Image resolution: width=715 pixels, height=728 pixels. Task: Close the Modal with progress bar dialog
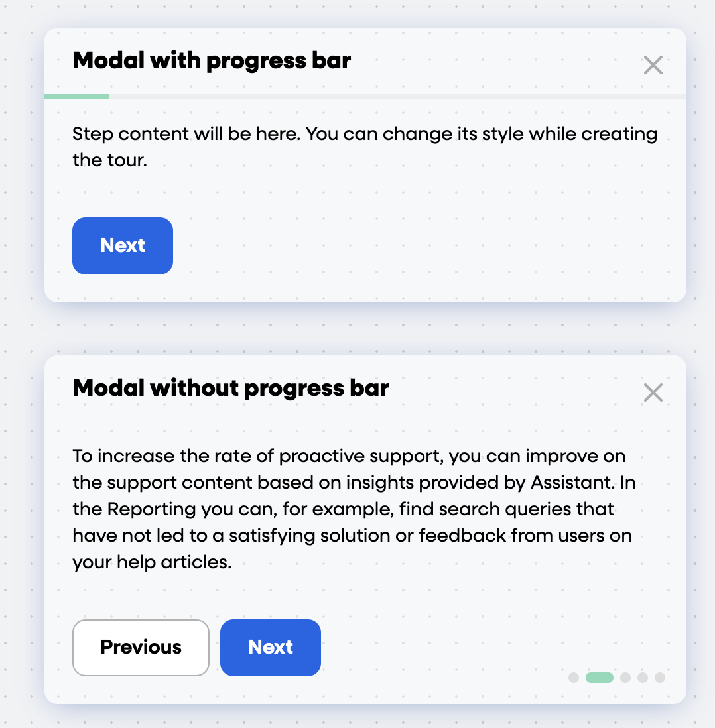pos(653,65)
